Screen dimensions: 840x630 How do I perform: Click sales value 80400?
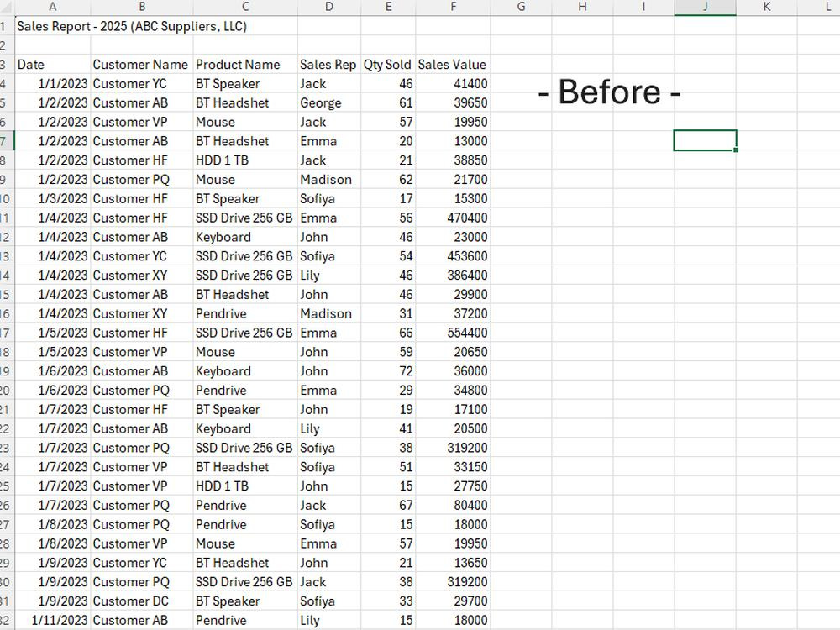click(454, 506)
